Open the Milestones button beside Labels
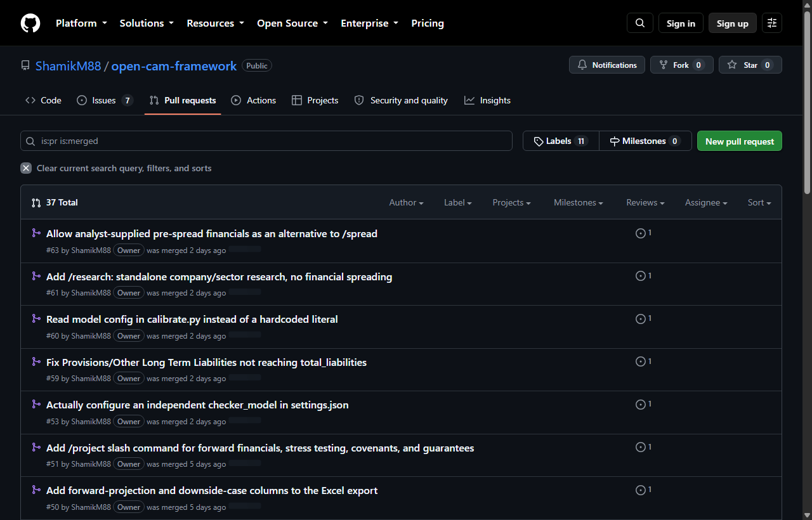Screen dimensions: 812x520 (x=645, y=141)
